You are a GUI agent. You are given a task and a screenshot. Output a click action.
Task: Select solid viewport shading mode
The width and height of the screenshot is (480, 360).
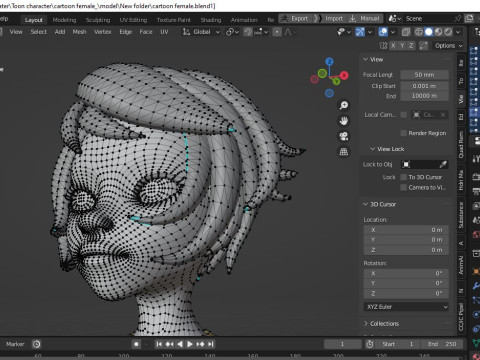tap(429, 32)
